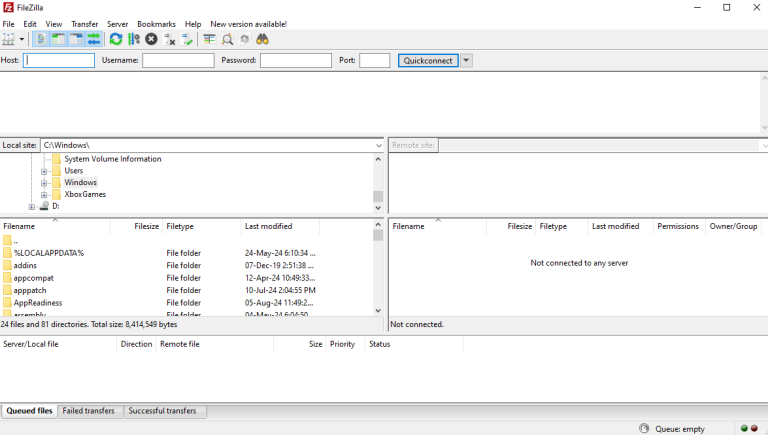This screenshot has height=435, width=768.
Task: Click the Quickconnect button
Action: (428, 60)
